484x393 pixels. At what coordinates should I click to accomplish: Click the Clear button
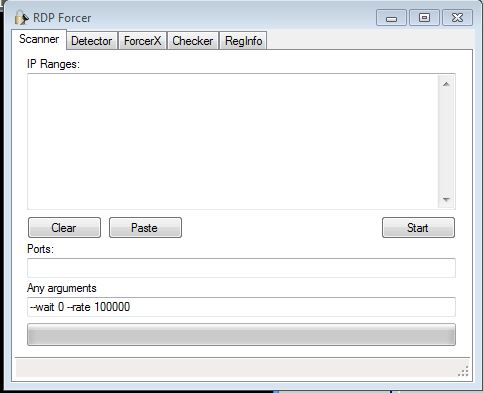coord(64,228)
